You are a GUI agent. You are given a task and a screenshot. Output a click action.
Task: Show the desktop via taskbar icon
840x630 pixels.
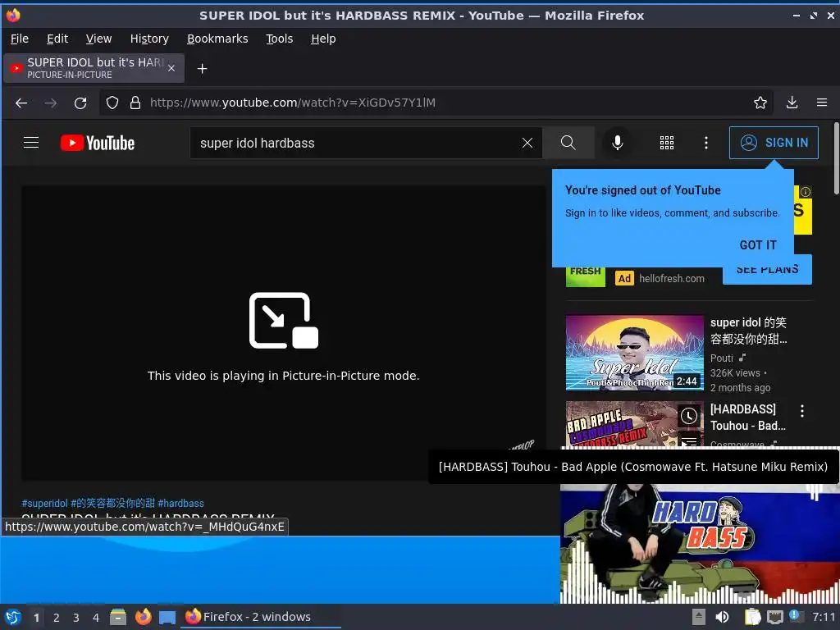[x=167, y=618]
